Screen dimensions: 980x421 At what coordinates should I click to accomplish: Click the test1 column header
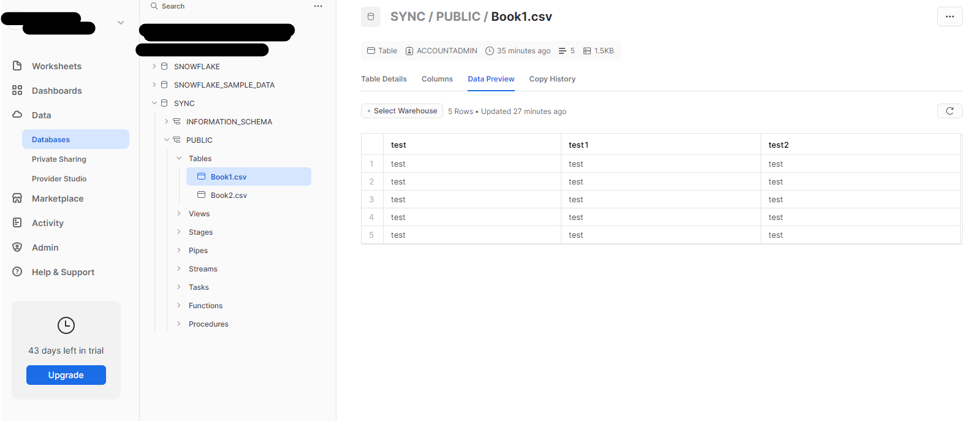coord(661,145)
